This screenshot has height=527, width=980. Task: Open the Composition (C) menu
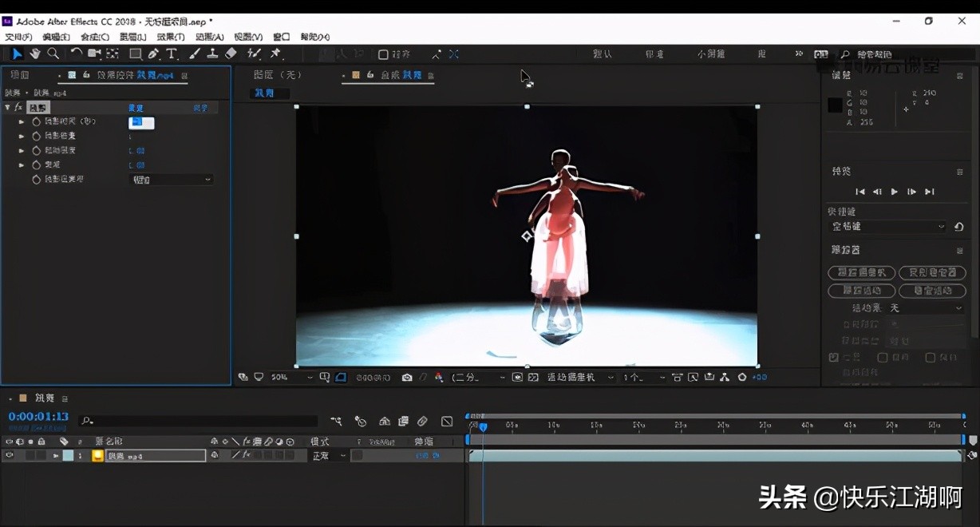pos(95,37)
